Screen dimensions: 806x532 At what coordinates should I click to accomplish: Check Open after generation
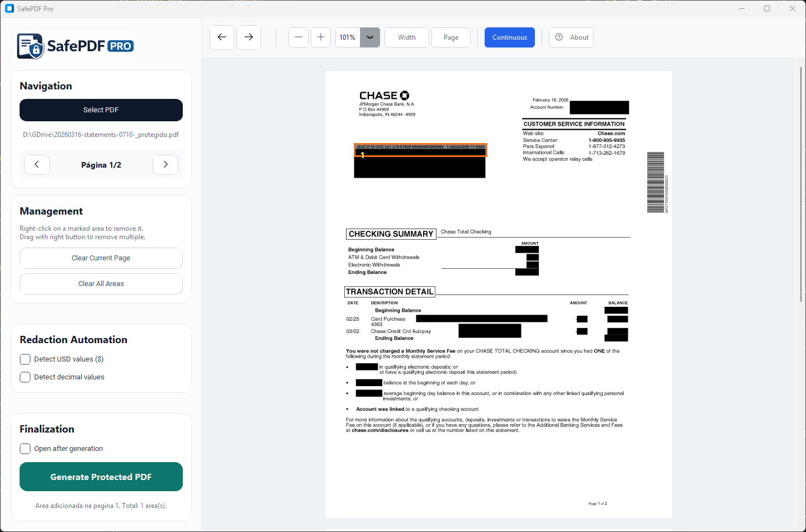[x=25, y=448]
